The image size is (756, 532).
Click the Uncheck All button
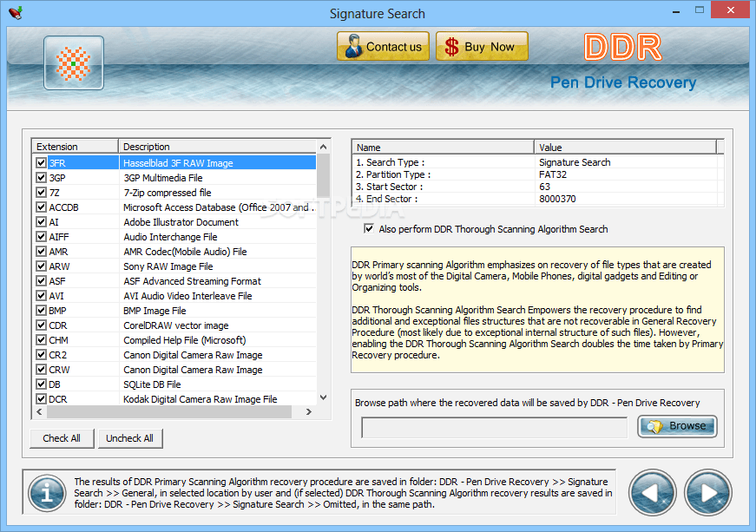129,438
